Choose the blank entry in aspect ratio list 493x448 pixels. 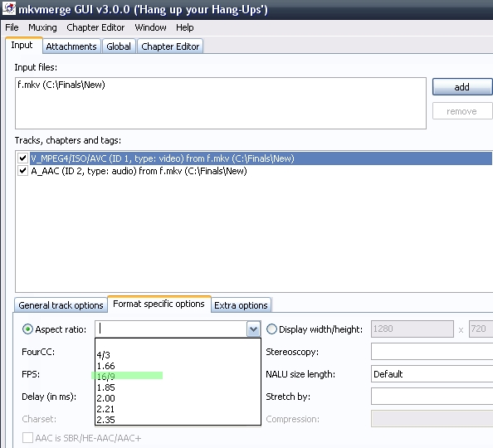click(x=178, y=344)
